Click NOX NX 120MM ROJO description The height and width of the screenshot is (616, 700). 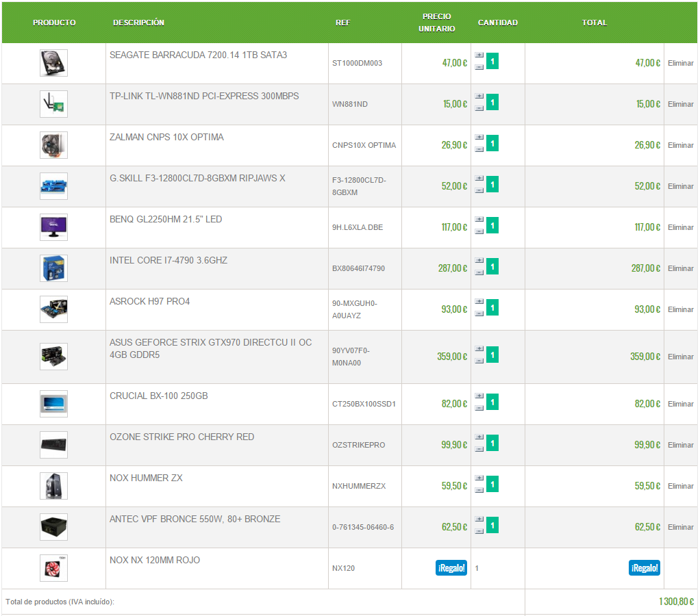(155, 560)
